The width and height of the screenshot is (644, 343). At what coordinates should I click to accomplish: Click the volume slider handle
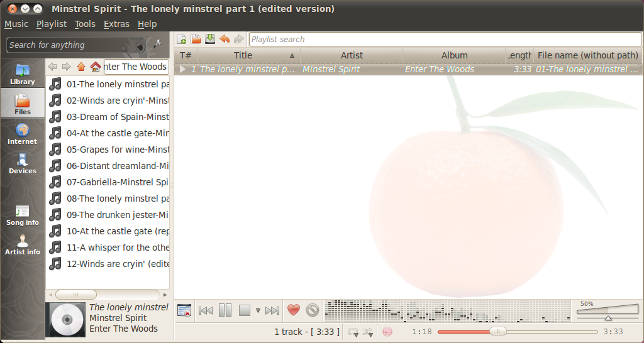pyautogui.click(x=608, y=318)
